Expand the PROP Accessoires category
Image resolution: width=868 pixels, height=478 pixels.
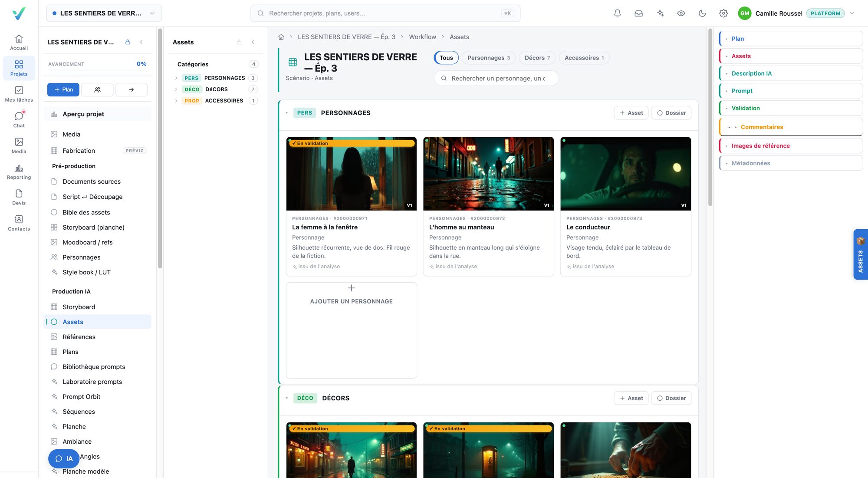click(x=176, y=101)
